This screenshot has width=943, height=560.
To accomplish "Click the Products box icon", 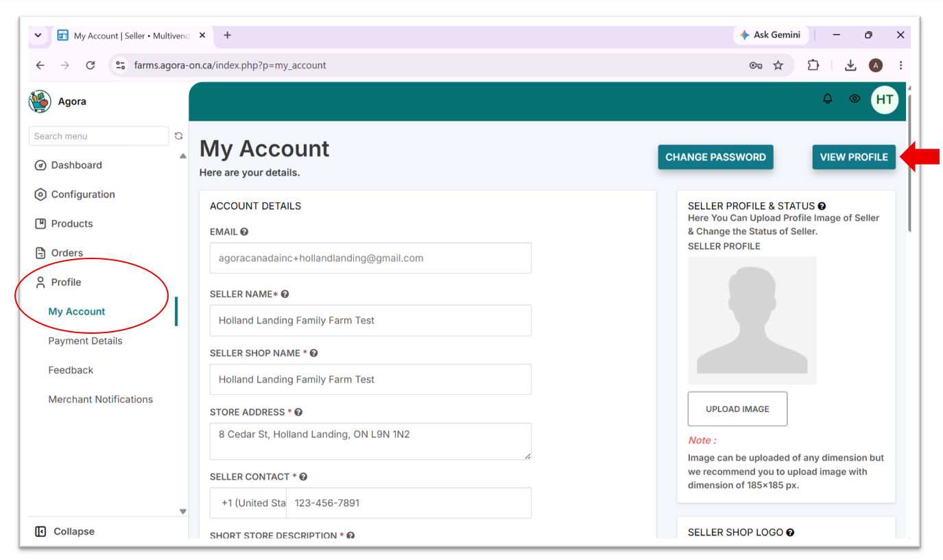I will pyautogui.click(x=40, y=223).
